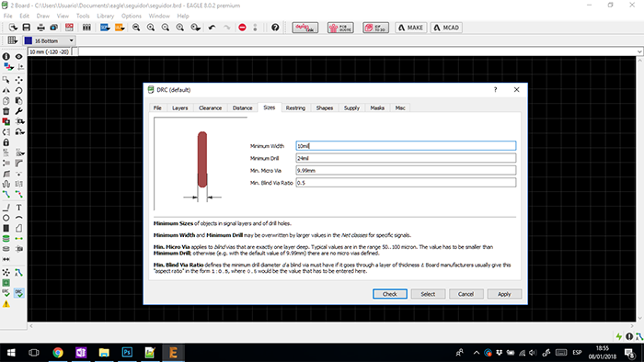Click the Print icon in the toolbar
The height and width of the screenshot is (362, 644).
[40, 28]
